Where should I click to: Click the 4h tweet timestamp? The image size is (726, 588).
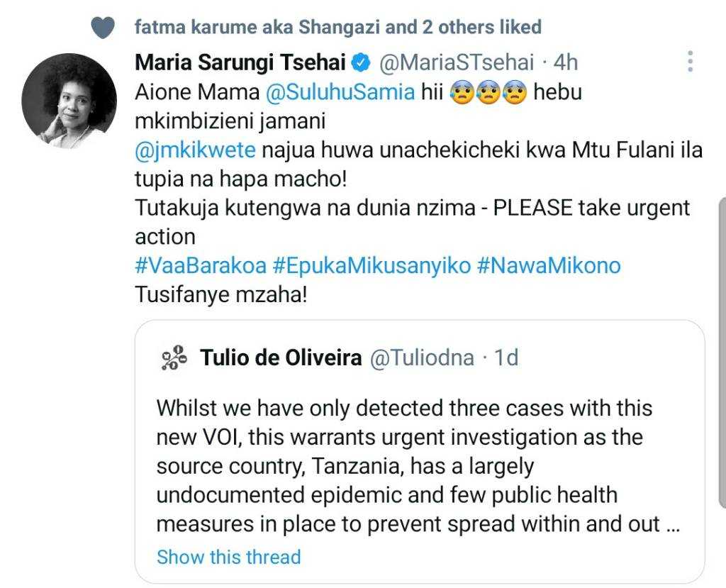[565, 62]
